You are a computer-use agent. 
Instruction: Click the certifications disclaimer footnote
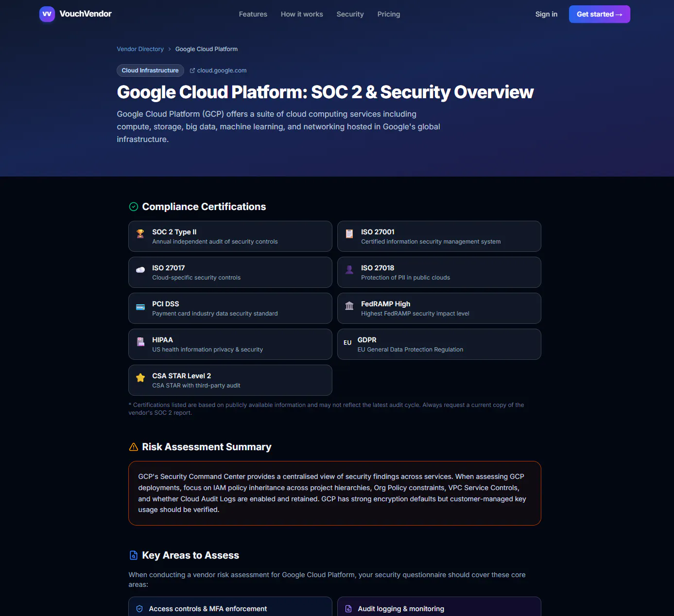(x=327, y=409)
